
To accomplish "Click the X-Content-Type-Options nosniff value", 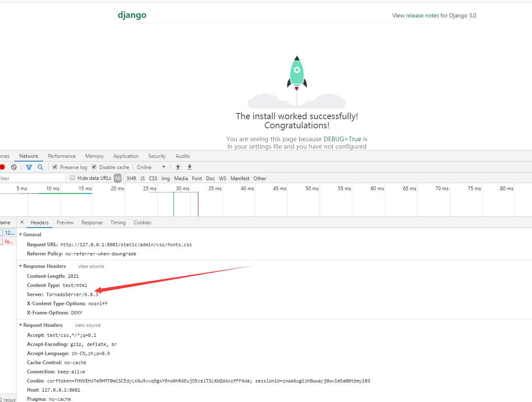I will tap(98, 304).
